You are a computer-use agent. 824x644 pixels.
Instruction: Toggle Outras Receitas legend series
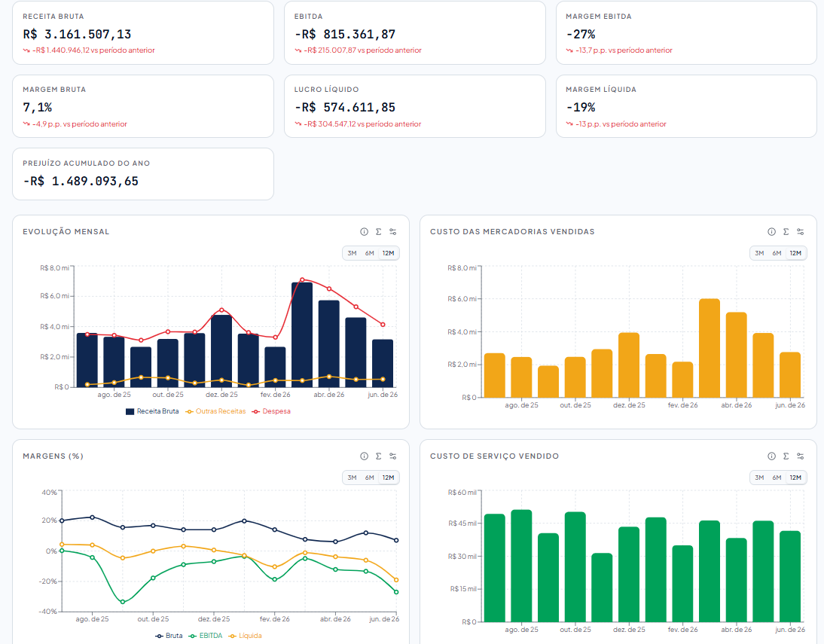[215, 412]
